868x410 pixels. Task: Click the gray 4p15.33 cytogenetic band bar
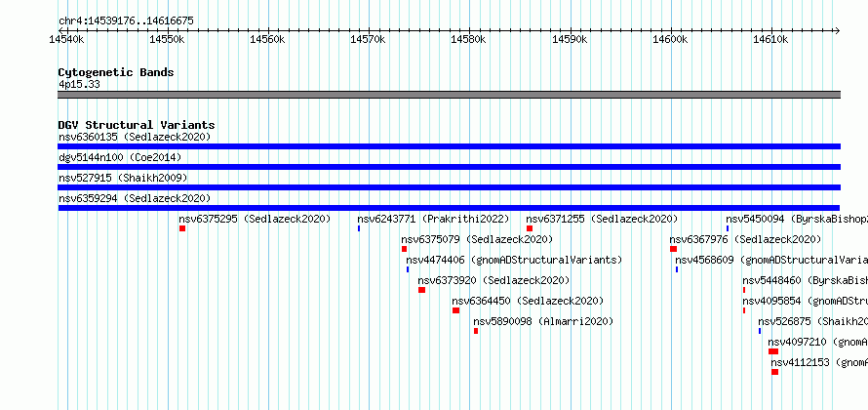[x=449, y=95]
